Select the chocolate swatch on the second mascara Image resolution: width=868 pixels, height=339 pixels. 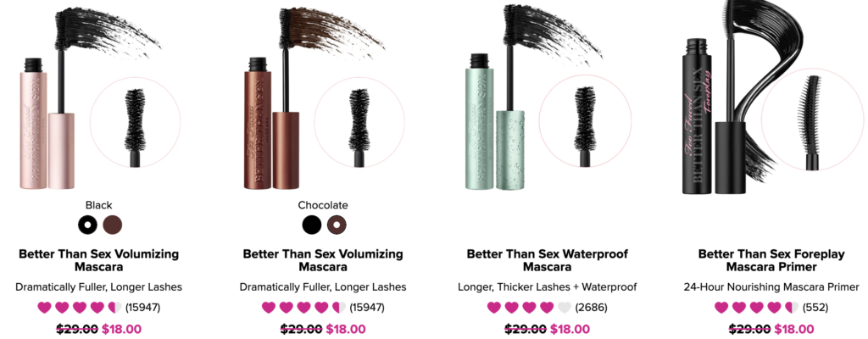(337, 225)
